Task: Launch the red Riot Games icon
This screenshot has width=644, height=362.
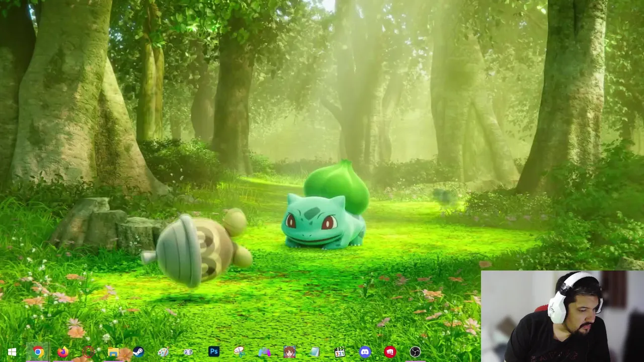Action: pyautogui.click(x=390, y=352)
